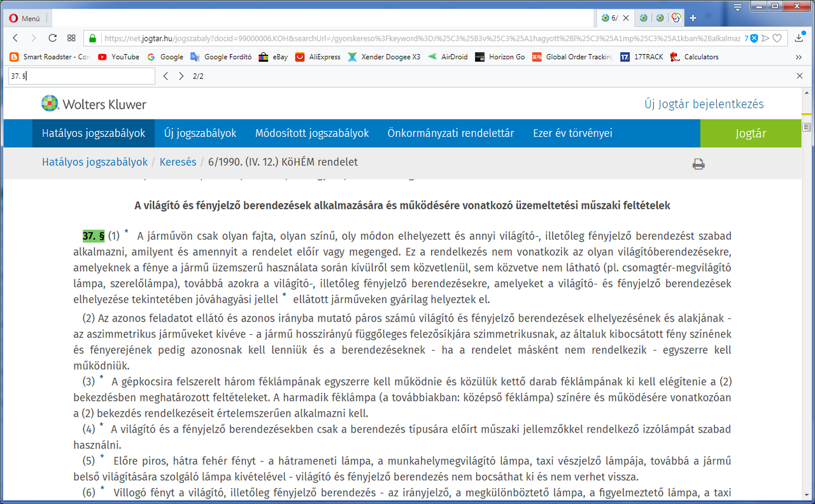Jump to the next find match
Screen dimensions: 815x504
tap(181, 76)
